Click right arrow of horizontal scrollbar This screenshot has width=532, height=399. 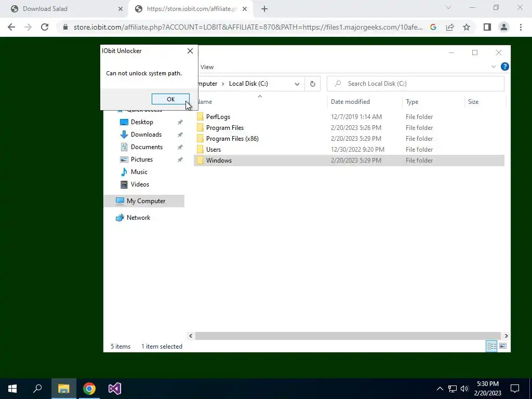click(506, 336)
